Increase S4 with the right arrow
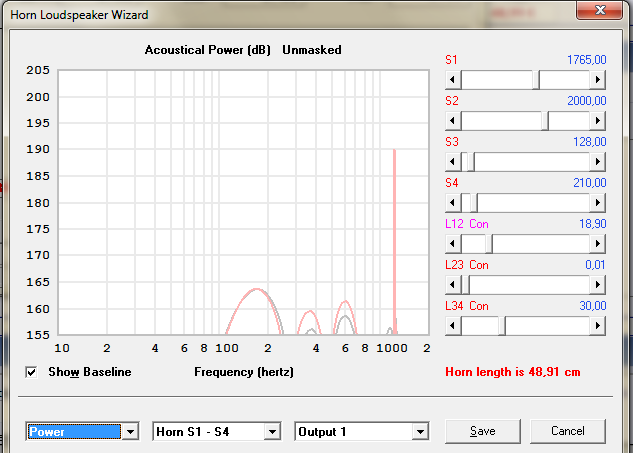This screenshot has height=453, width=633. pos(597,203)
